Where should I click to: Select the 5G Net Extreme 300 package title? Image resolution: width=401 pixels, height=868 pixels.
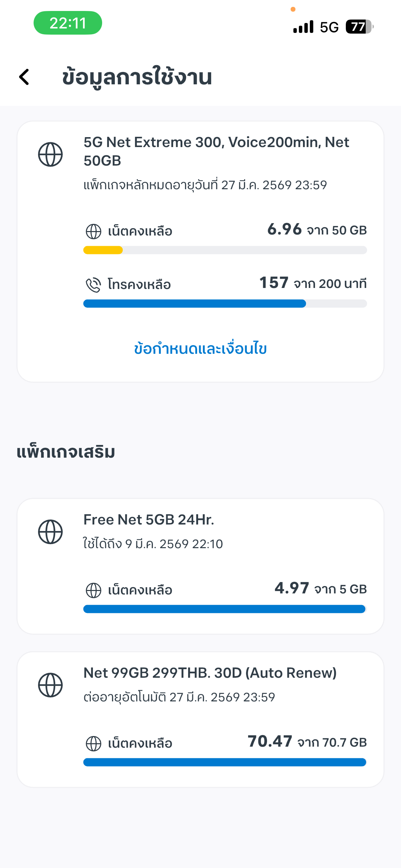(216, 151)
